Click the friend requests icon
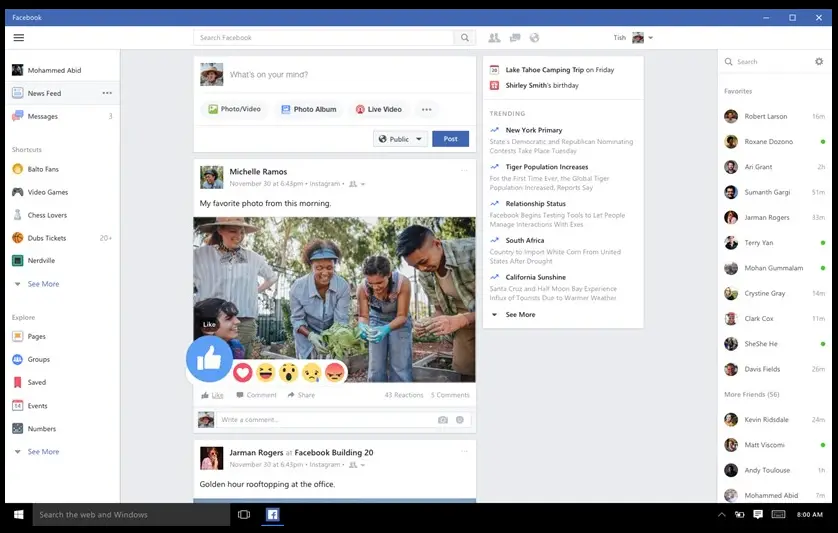Image resolution: width=838 pixels, height=533 pixels. coord(494,38)
